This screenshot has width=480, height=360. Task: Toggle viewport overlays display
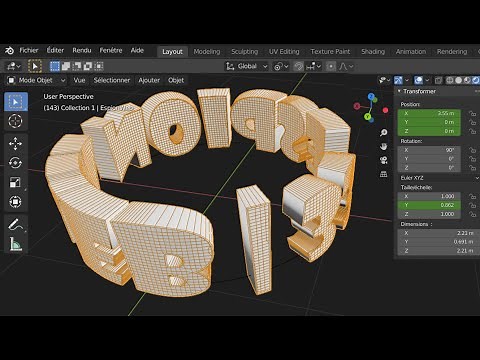[418, 80]
